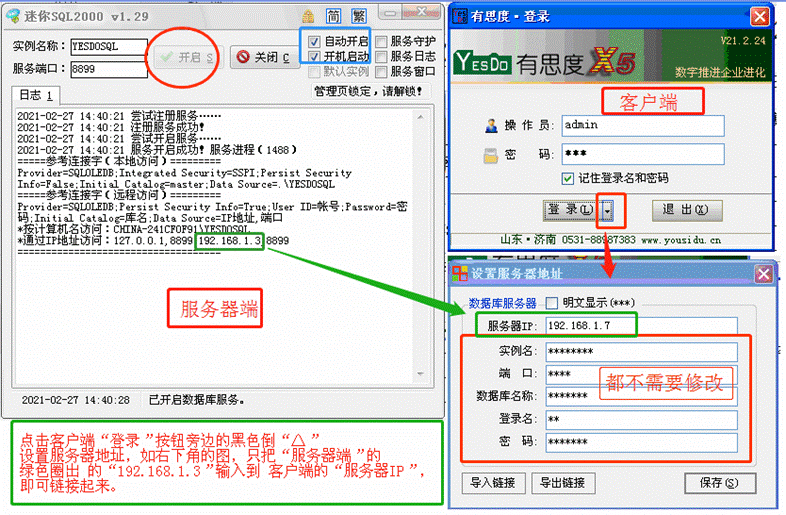The image size is (786, 515).
Task: Click version text V21.2.24
Action: point(743,41)
